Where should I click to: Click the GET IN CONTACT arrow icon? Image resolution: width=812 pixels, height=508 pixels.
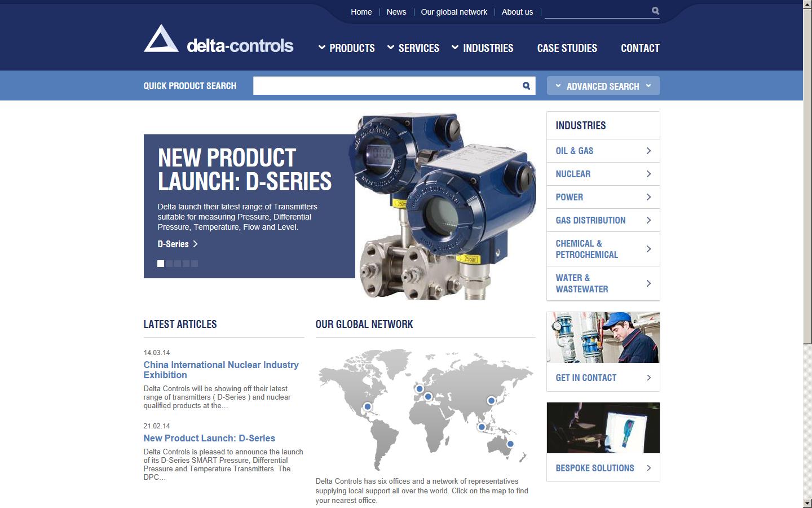[x=650, y=378]
